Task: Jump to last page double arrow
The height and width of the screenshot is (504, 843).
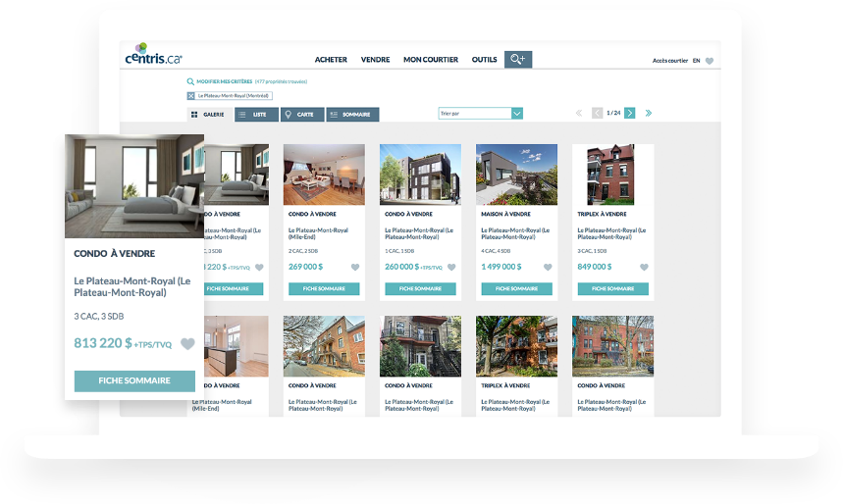Action: tap(649, 114)
